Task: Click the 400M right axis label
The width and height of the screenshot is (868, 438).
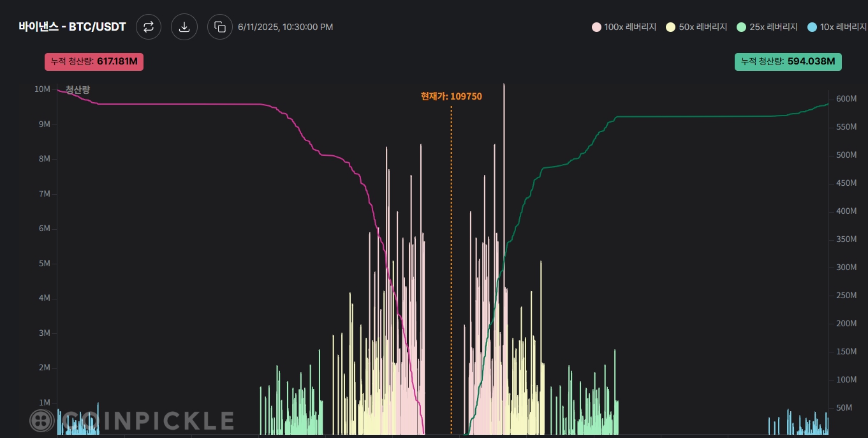Action: tap(846, 211)
